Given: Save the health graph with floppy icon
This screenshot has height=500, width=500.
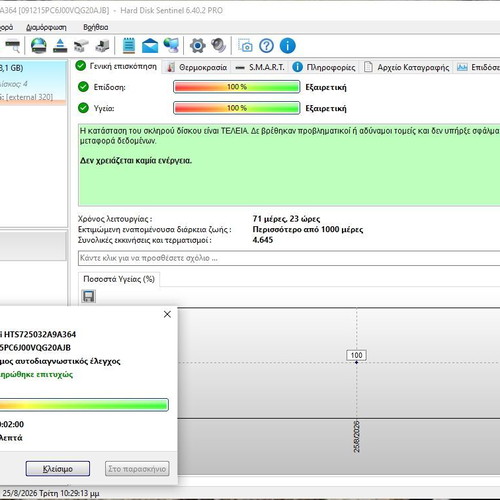Looking at the screenshot, I should 88,296.
